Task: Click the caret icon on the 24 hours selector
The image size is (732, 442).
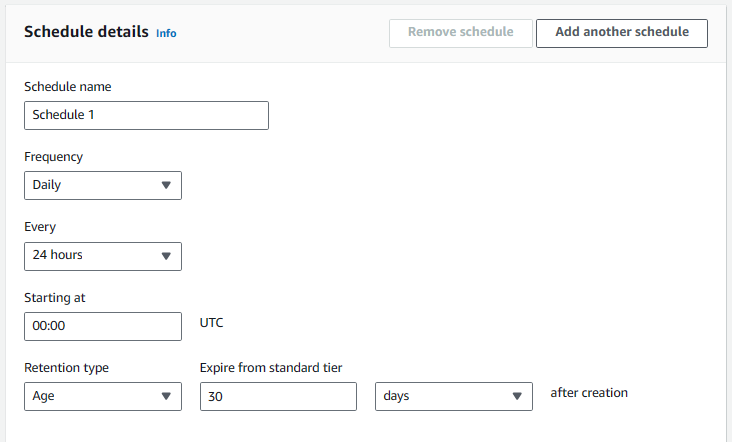Action: pyautogui.click(x=166, y=256)
